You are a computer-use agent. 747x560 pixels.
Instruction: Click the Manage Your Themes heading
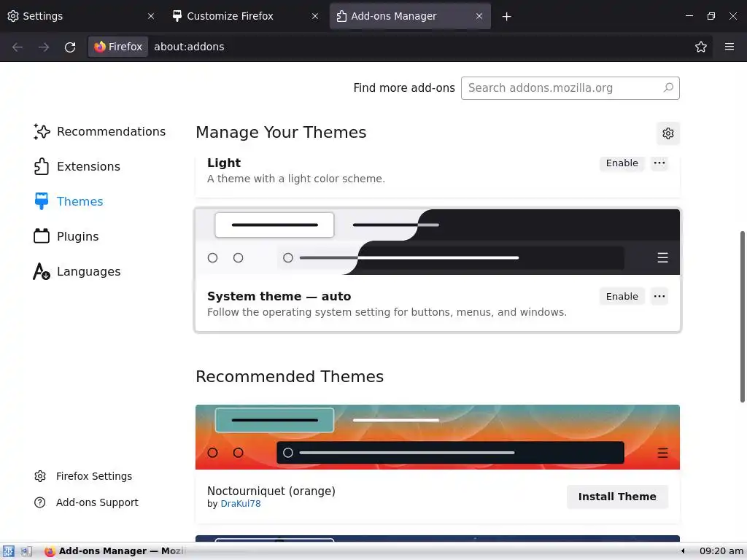[x=281, y=133]
